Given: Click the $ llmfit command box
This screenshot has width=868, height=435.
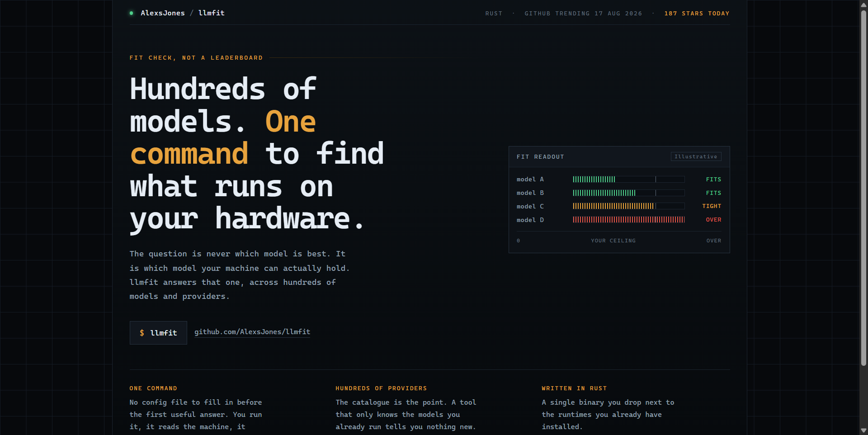Looking at the screenshot, I should (x=158, y=333).
